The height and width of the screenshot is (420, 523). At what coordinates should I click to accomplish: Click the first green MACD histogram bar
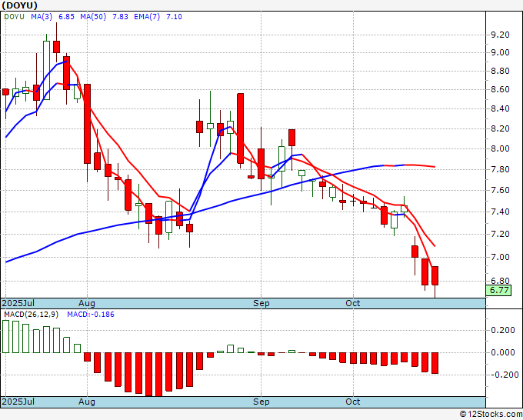[x=5, y=337]
